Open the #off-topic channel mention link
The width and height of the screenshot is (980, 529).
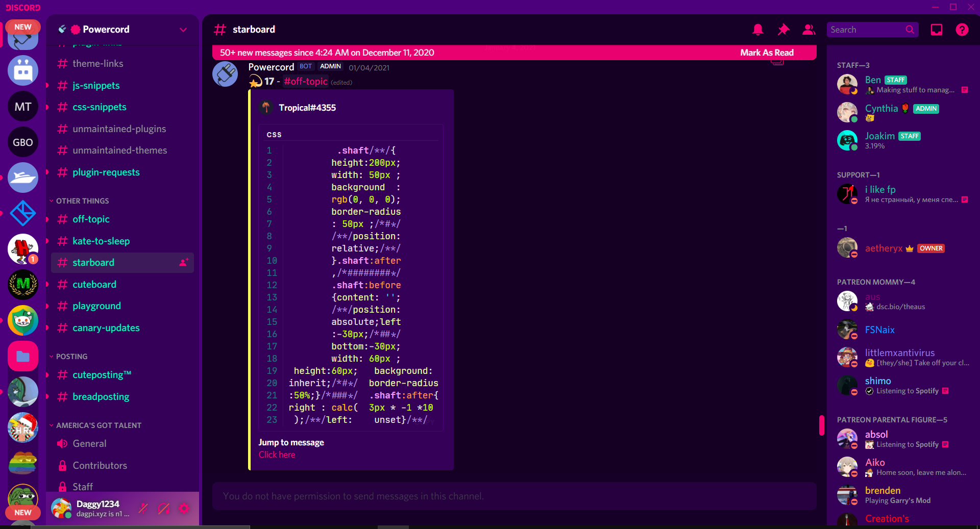[306, 81]
